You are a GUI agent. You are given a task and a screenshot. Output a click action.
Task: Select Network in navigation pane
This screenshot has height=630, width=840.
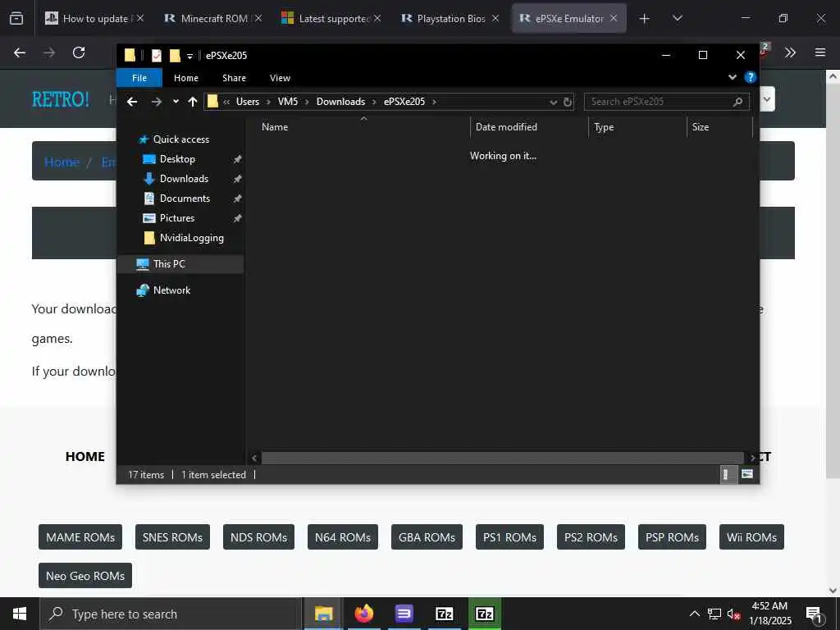tap(171, 290)
